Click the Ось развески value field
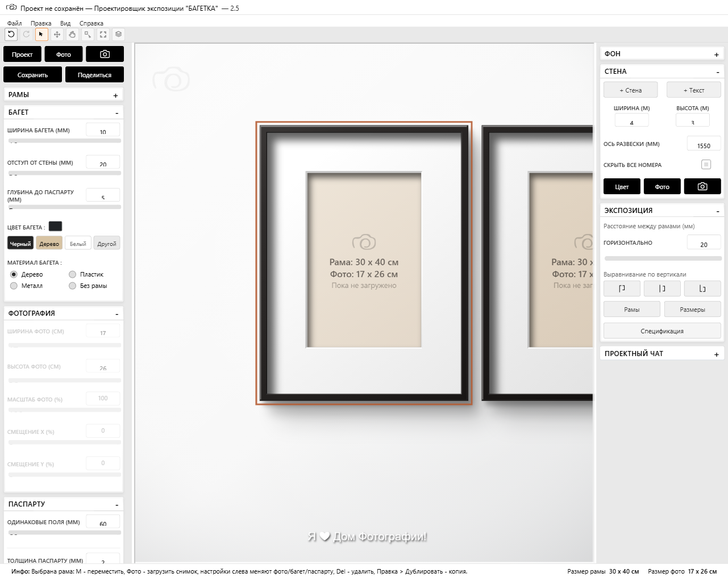Image resolution: width=728 pixels, height=577 pixels. 704,144
